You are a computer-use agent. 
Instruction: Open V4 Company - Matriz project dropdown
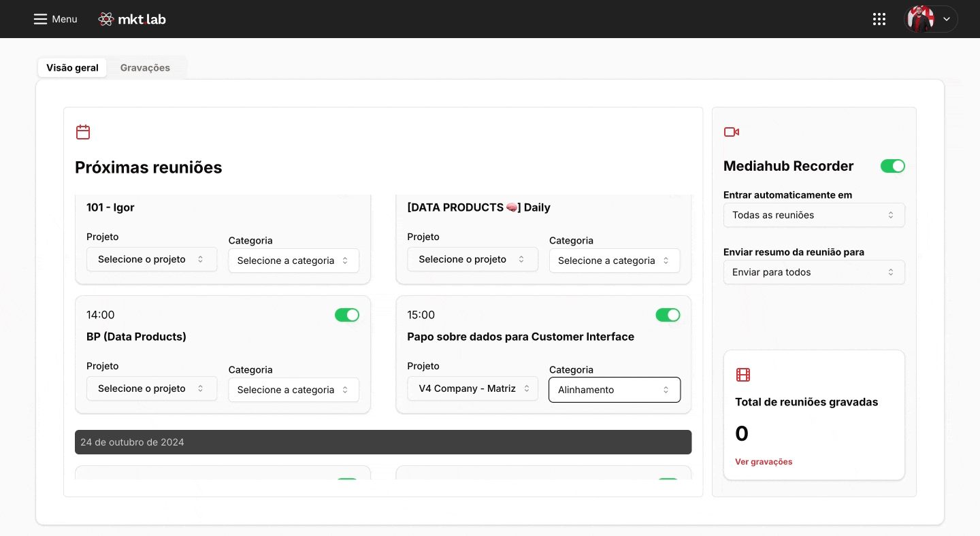coord(472,388)
